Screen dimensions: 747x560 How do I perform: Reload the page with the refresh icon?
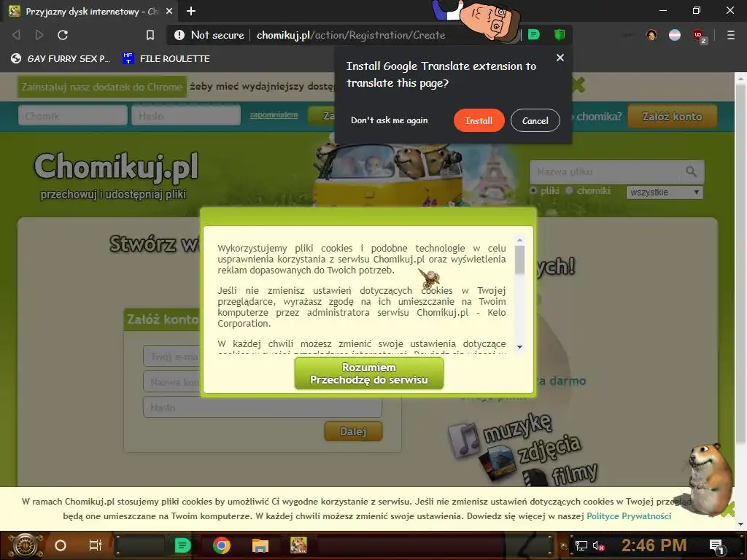click(63, 35)
